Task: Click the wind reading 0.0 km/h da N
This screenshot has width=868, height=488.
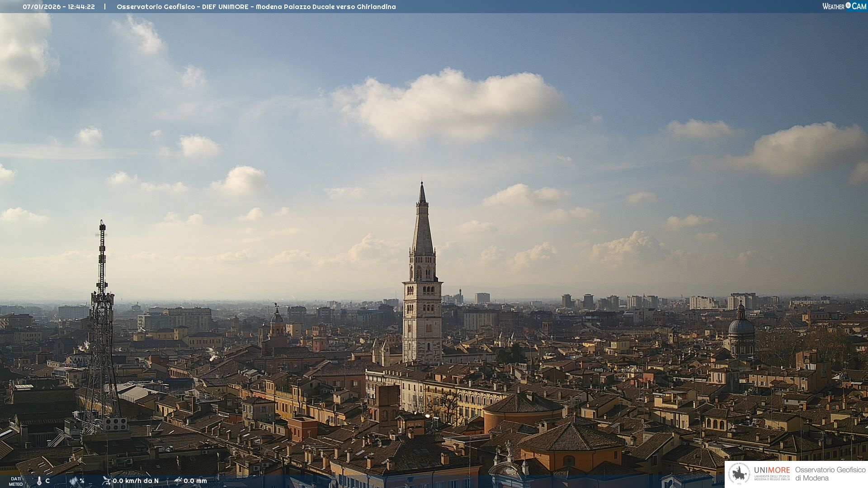Action: [136, 481]
